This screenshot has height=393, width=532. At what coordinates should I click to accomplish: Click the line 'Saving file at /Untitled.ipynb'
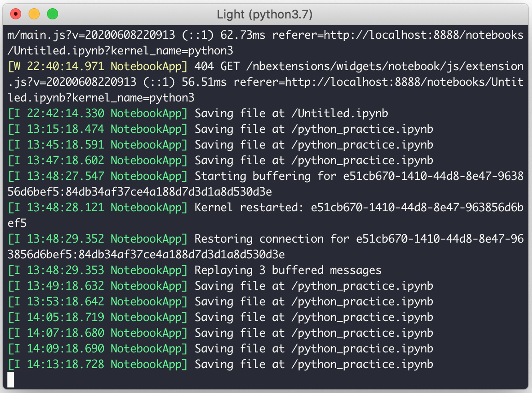tap(291, 113)
